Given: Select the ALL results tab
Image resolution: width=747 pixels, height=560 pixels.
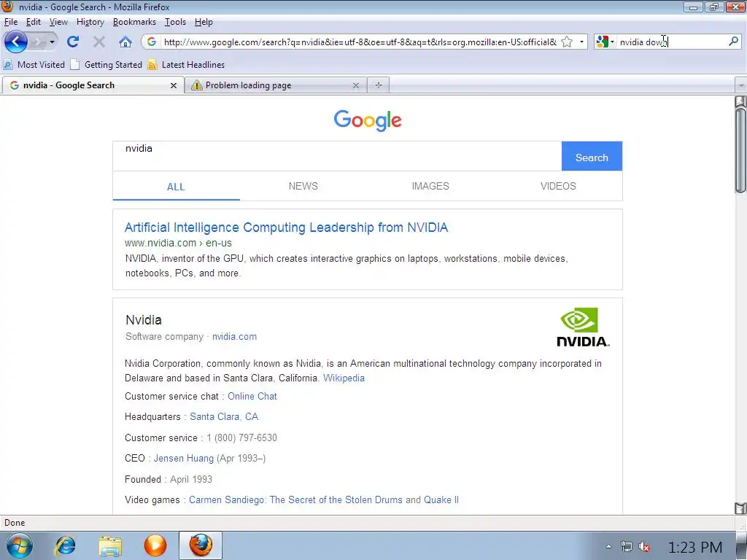Looking at the screenshot, I should [x=176, y=187].
